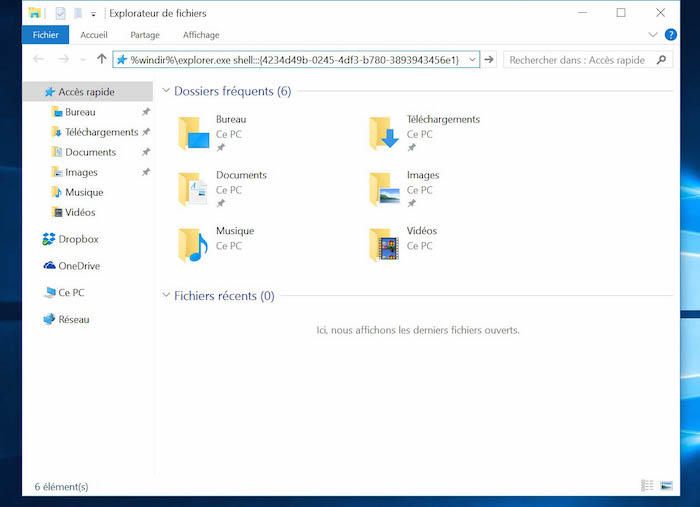Select Dropbox in the navigation pane
The image size is (700, 507).
(78, 239)
